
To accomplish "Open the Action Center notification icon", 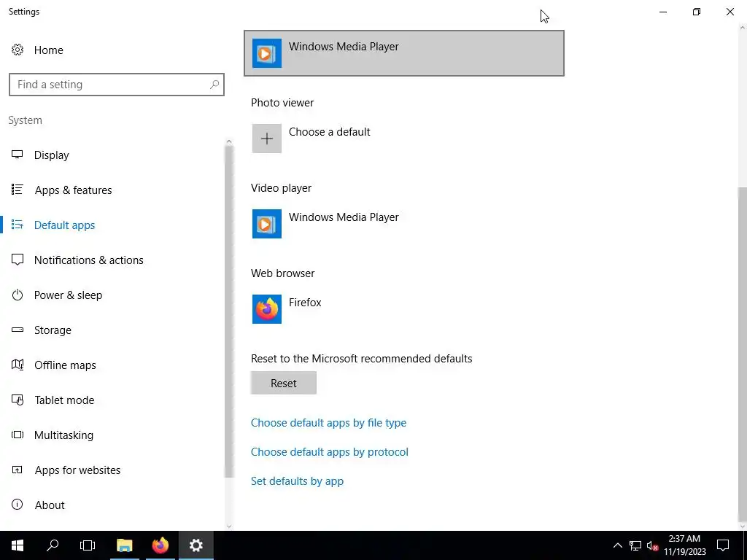I will click(723, 545).
